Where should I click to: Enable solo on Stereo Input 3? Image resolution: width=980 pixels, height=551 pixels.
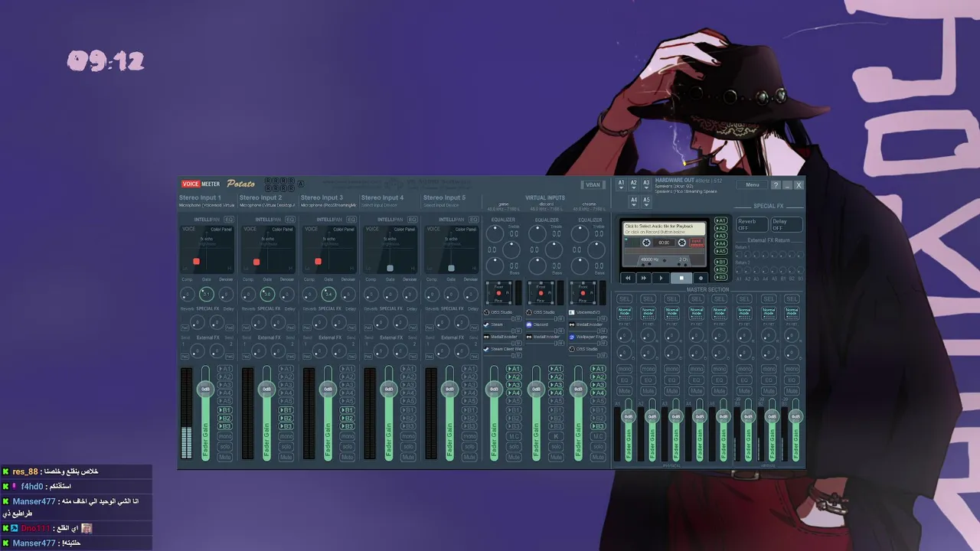[x=348, y=446]
